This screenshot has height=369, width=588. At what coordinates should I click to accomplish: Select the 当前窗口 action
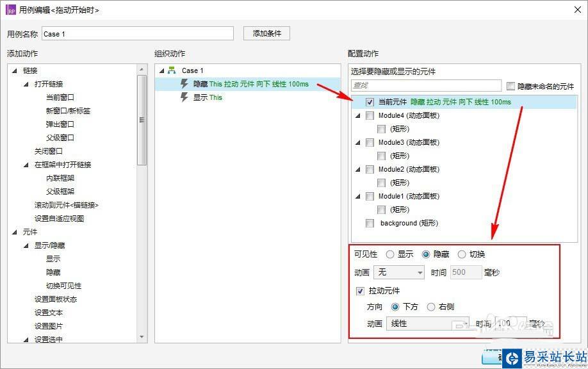[x=60, y=97]
